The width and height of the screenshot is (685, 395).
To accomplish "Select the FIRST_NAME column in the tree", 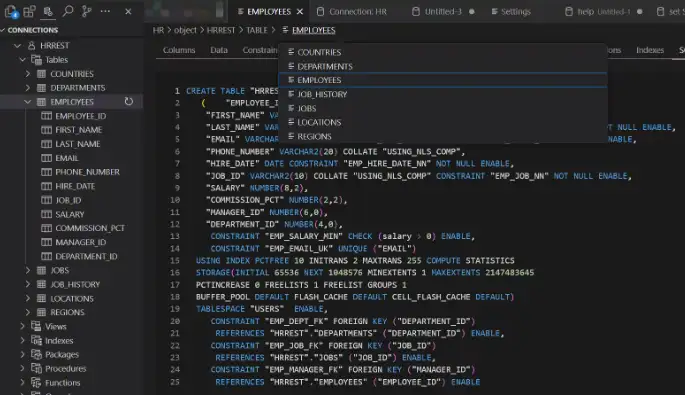I will 79,130.
